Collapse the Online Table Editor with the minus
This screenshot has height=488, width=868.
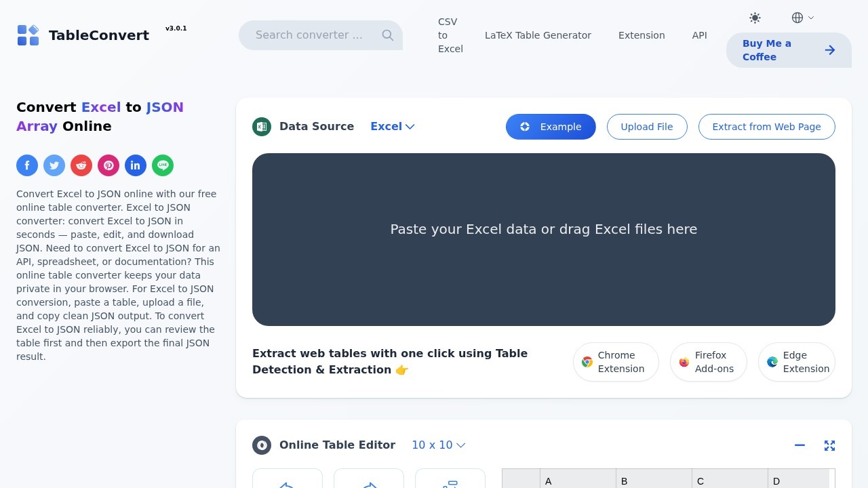click(800, 445)
